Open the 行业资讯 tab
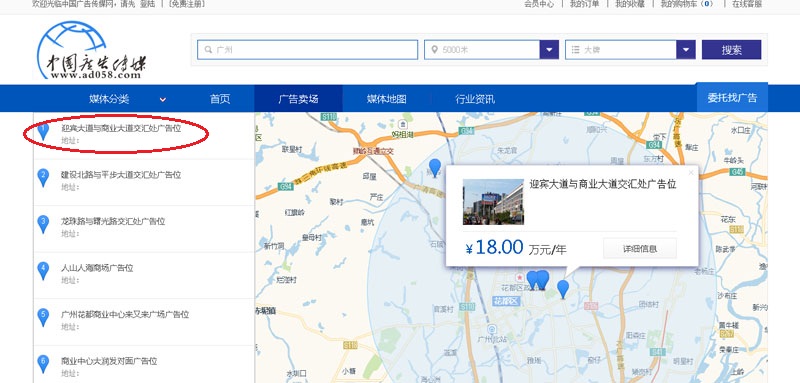This screenshot has width=800, height=383. tap(475, 99)
